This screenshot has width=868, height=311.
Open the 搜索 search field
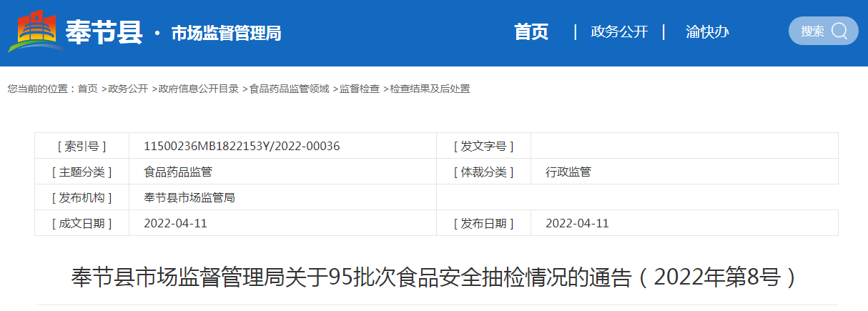tap(823, 31)
